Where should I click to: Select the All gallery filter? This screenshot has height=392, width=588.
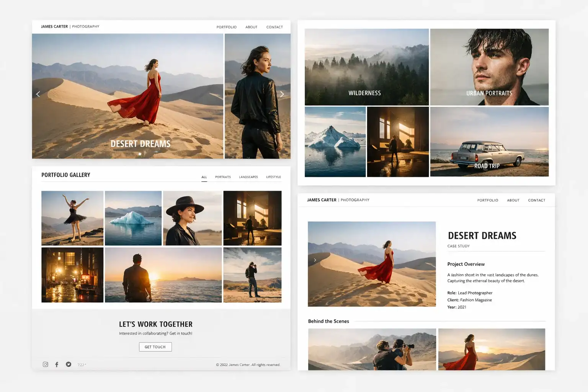(x=204, y=177)
